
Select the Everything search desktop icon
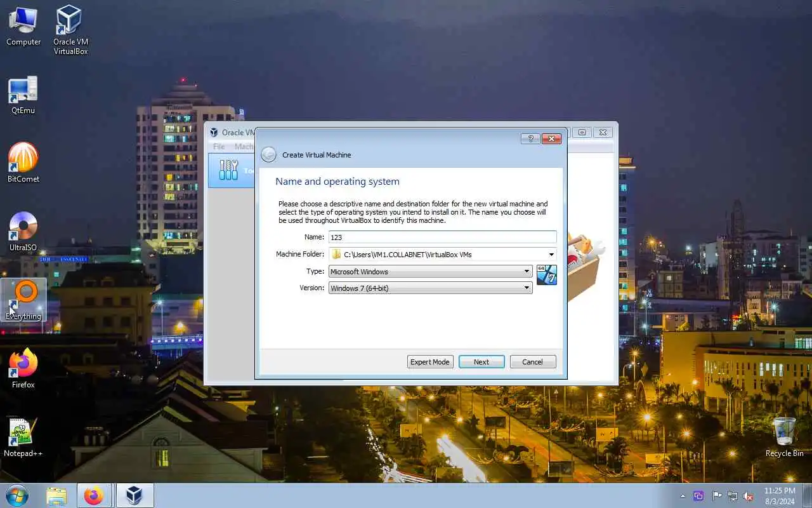pos(23,300)
